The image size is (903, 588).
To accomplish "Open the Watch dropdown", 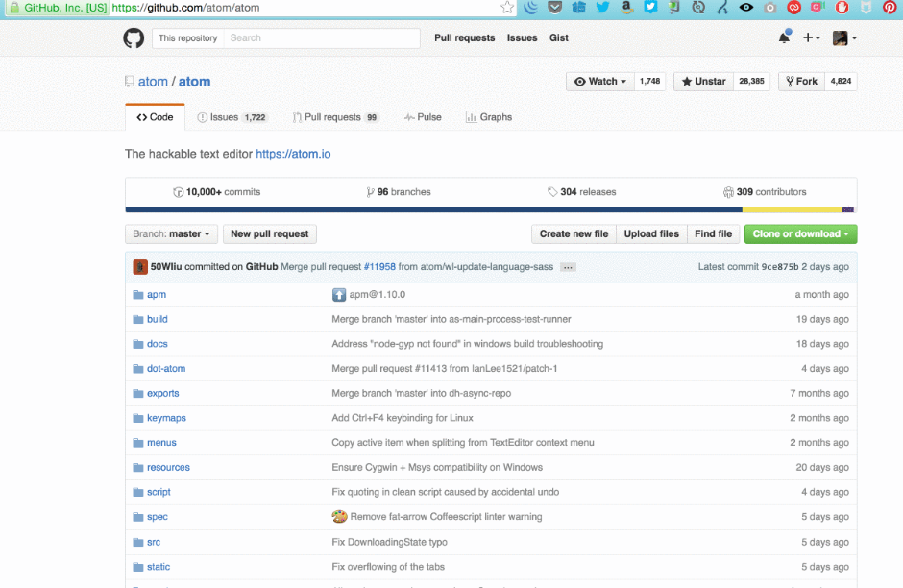I will 600,82.
